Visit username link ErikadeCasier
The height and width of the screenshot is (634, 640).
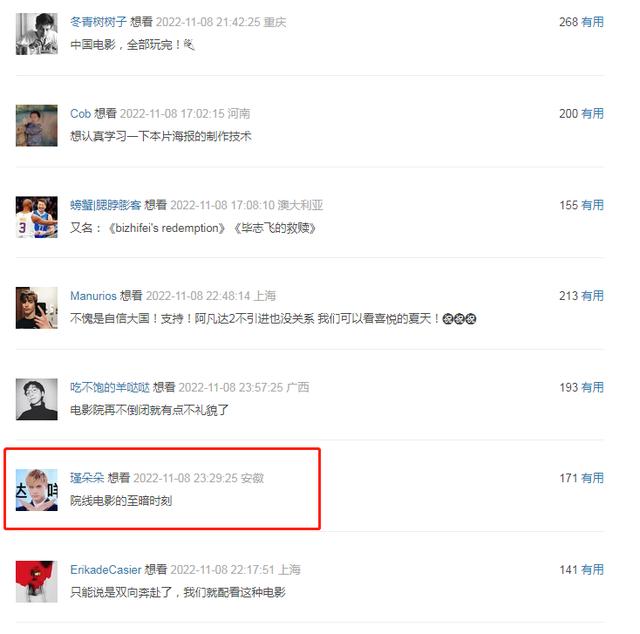106,569
